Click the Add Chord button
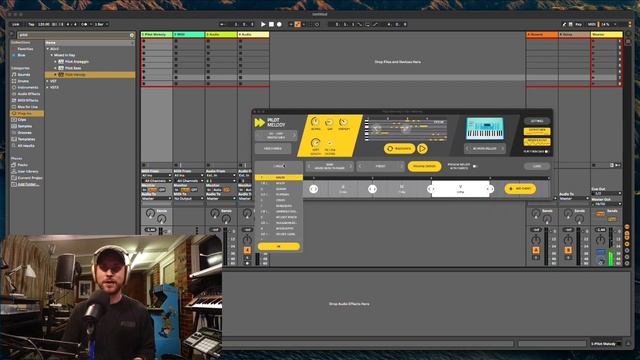Image resolution: width=640 pixels, height=360 pixels. (x=520, y=189)
